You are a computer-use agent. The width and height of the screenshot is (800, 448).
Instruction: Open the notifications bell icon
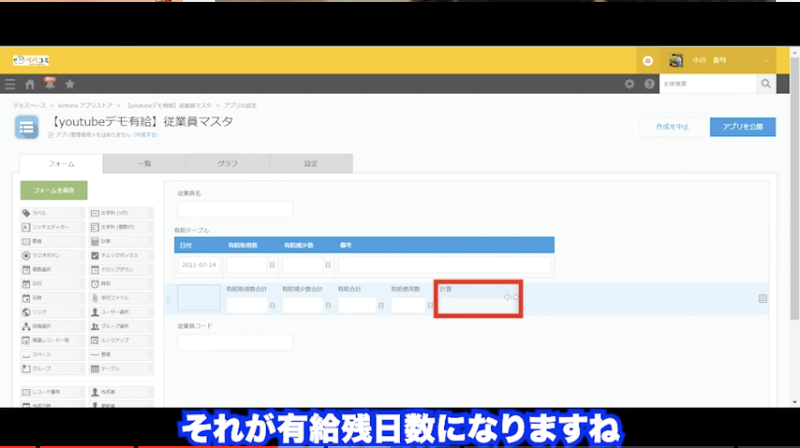pyautogui.click(x=49, y=85)
